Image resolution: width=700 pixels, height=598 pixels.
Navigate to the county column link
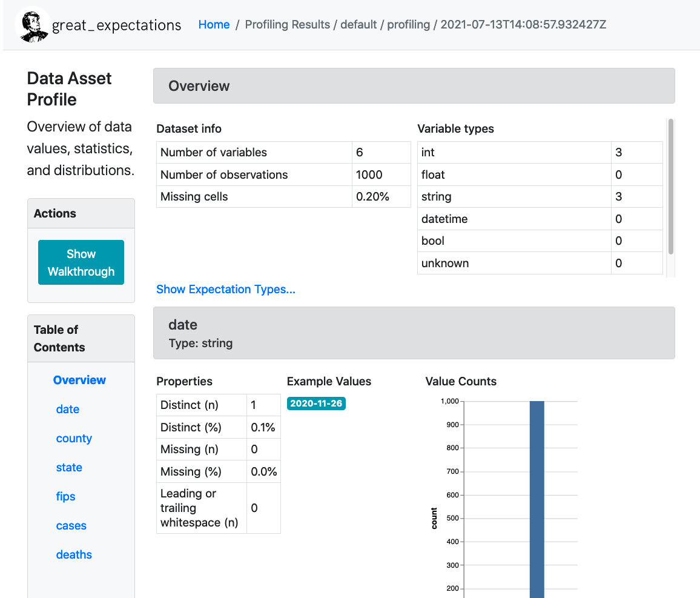74,438
